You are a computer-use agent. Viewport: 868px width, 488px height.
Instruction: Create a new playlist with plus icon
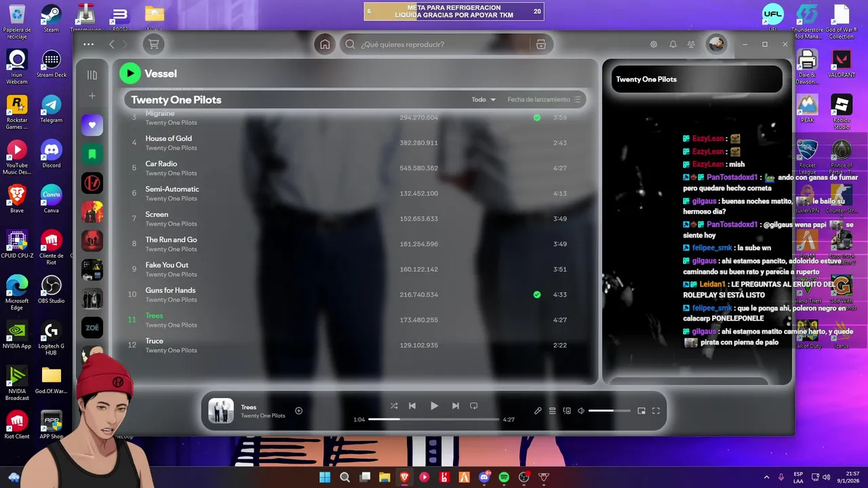pyautogui.click(x=92, y=96)
